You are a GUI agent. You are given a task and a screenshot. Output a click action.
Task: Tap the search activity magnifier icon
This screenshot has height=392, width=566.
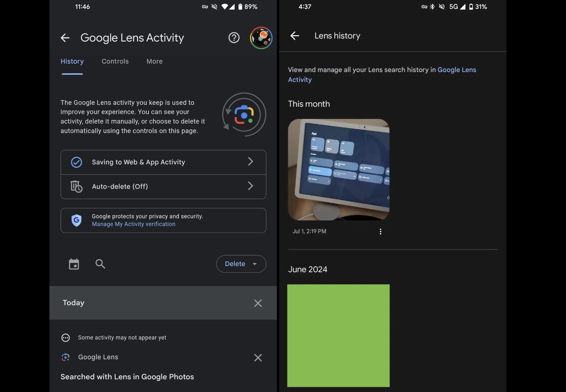100,264
